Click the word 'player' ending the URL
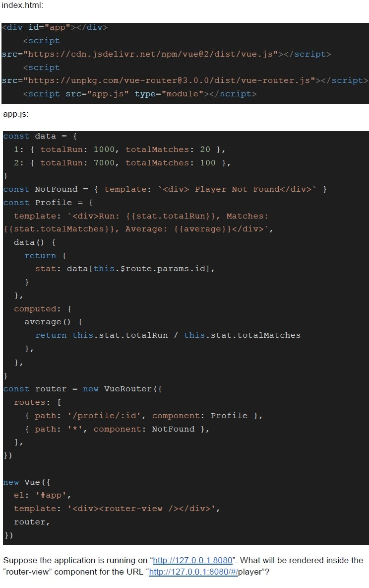This screenshot has width=369, height=588. [x=251, y=572]
